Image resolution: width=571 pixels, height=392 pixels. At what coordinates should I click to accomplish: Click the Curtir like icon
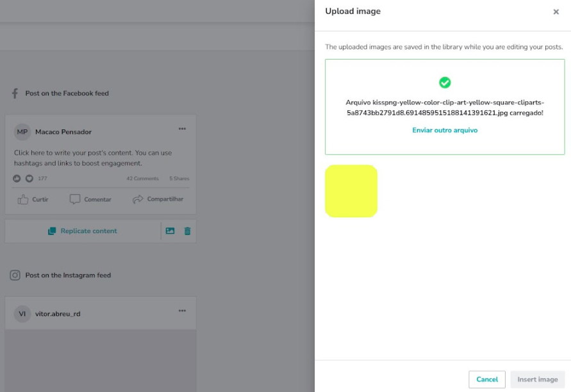coord(23,199)
